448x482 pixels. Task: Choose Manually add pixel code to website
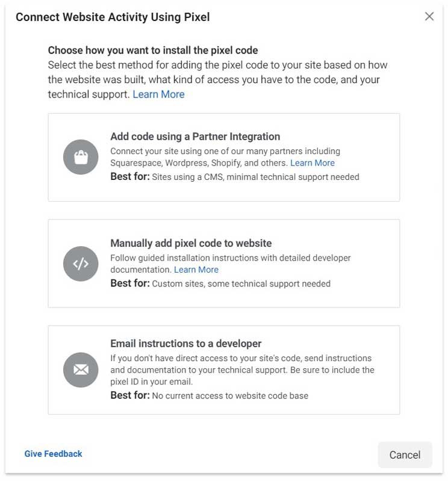coord(224,264)
